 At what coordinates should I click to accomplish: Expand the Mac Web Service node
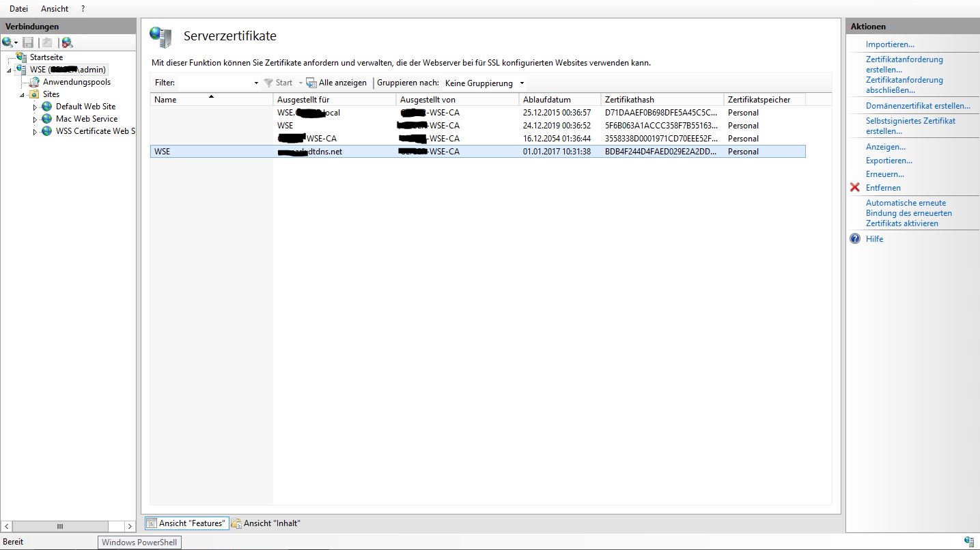click(35, 120)
